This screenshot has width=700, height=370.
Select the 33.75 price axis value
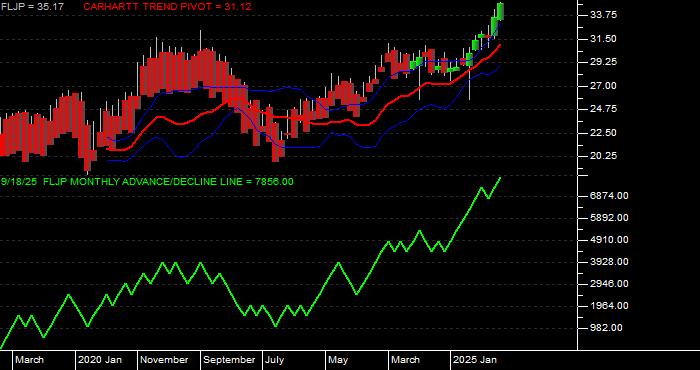[604, 15]
